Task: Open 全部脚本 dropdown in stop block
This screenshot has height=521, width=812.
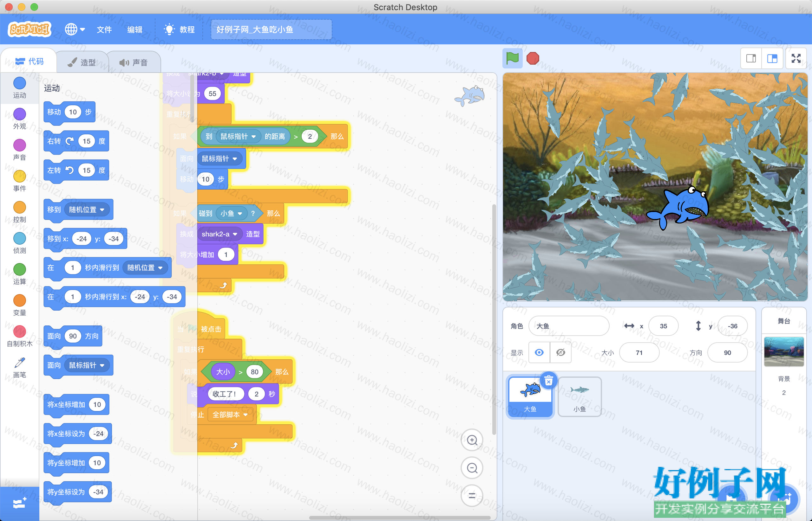Action: click(230, 415)
